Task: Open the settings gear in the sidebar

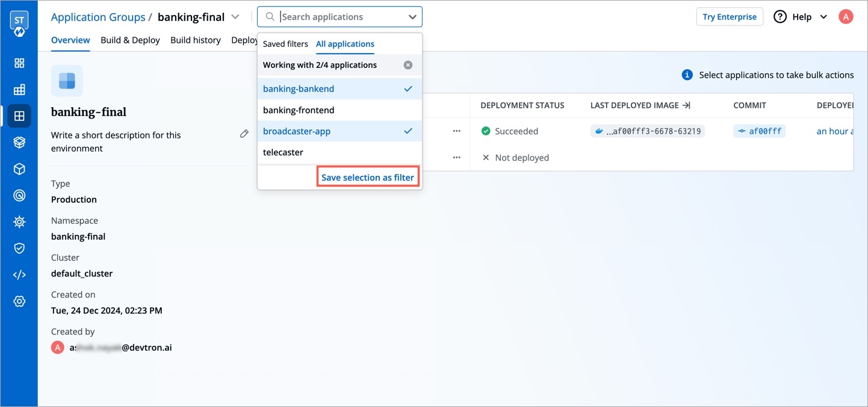Action: tap(19, 302)
